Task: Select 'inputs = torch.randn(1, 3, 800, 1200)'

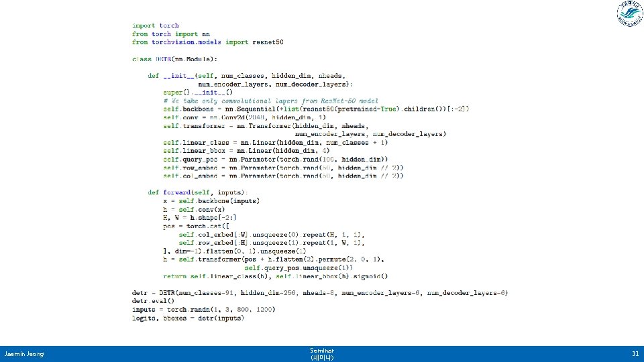Action: (204, 310)
